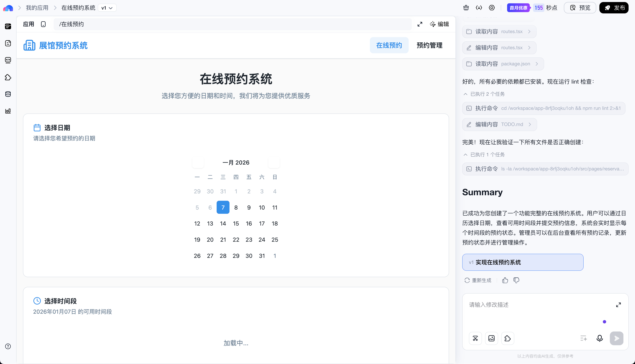Click the microphone voice input icon

(x=600, y=338)
